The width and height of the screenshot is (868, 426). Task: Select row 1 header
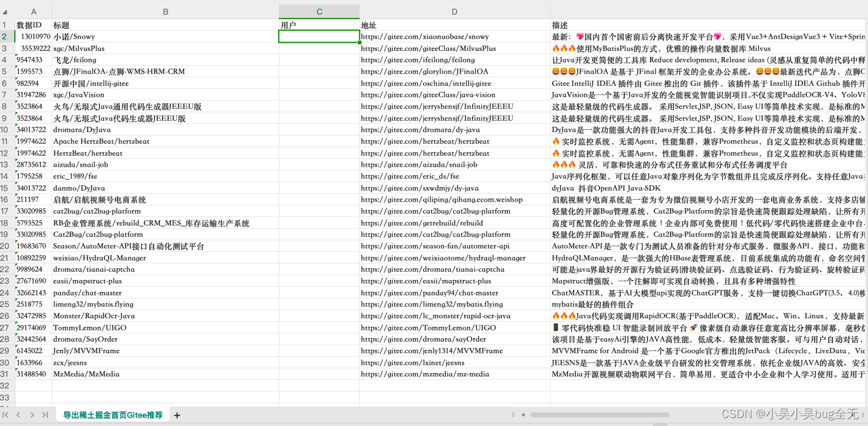point(5,25)
